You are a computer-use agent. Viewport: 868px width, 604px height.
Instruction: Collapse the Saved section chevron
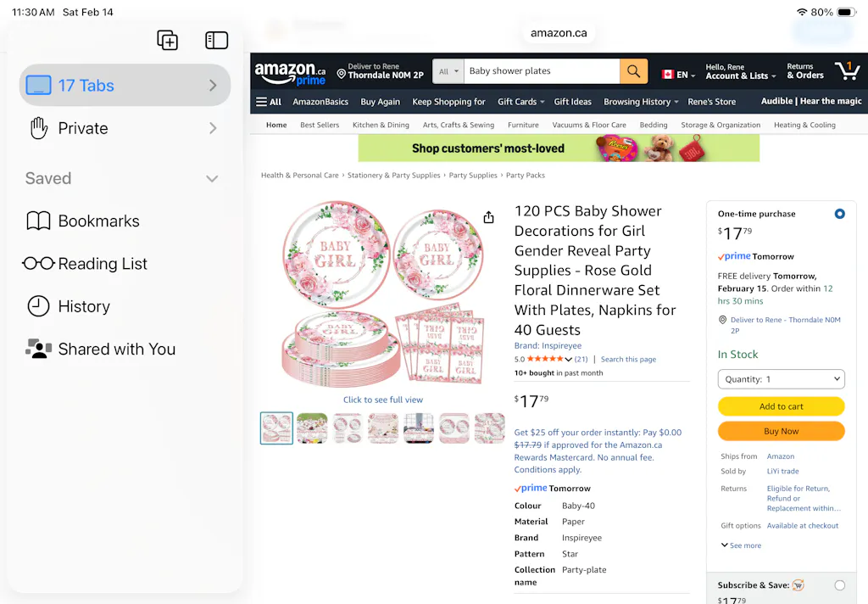click(x=212, y=178)
